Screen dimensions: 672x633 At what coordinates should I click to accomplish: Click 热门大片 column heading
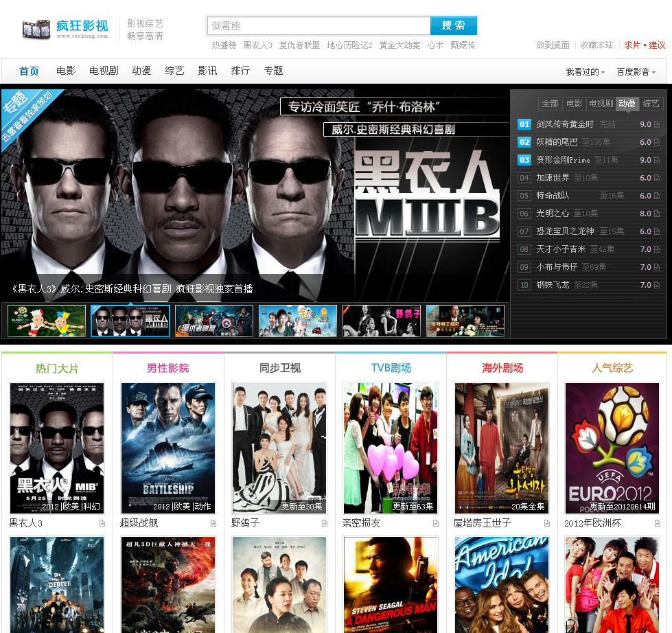[57, 369]
